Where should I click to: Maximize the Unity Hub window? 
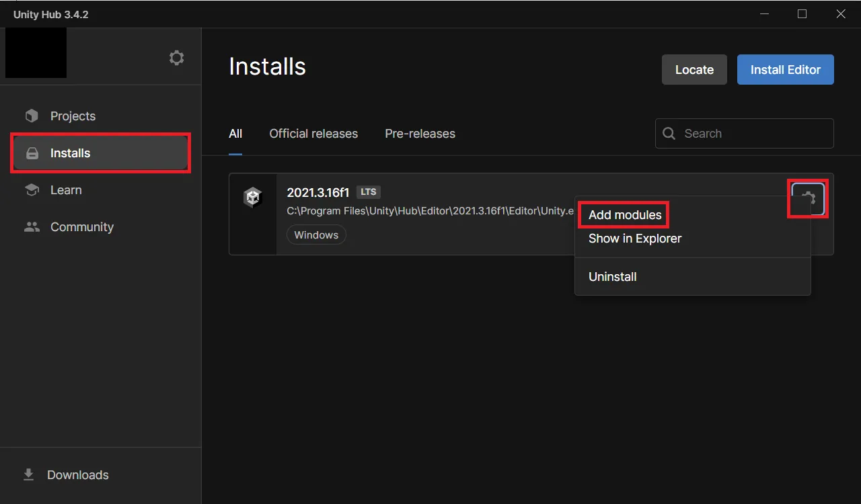pos(802,14)
